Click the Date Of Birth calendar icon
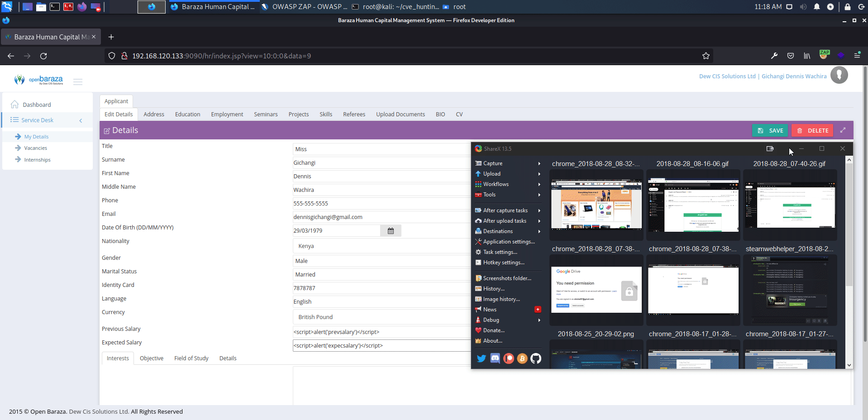Image resolution: width=868 pixels, height=420 pixels. click(391, 231)
